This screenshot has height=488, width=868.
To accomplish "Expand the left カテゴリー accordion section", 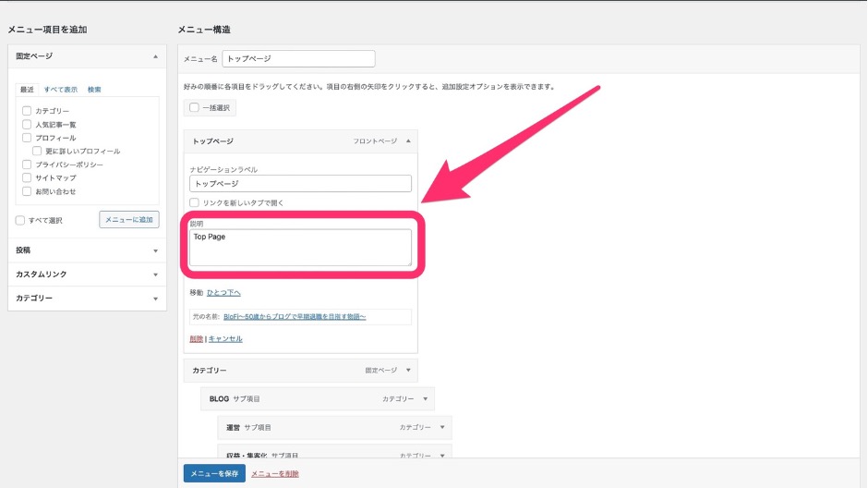I will point(155,299).
